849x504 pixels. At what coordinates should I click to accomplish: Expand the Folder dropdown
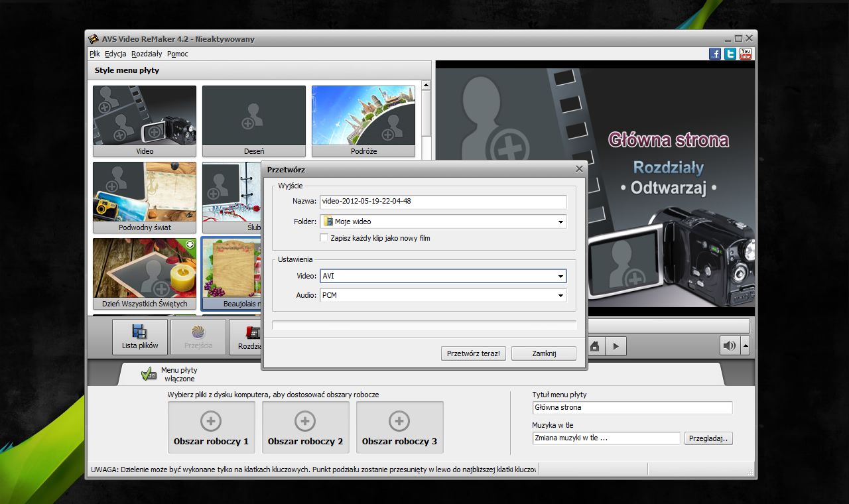560,222
